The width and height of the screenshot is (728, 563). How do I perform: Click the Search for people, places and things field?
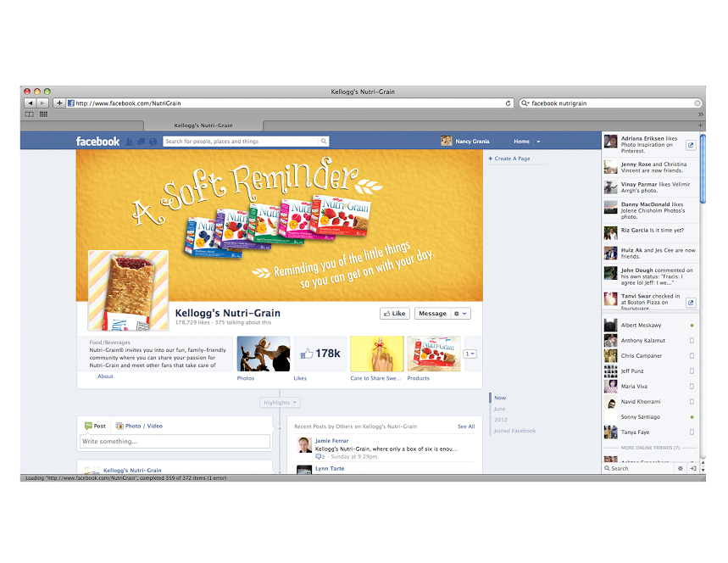[x=241, y=142]
